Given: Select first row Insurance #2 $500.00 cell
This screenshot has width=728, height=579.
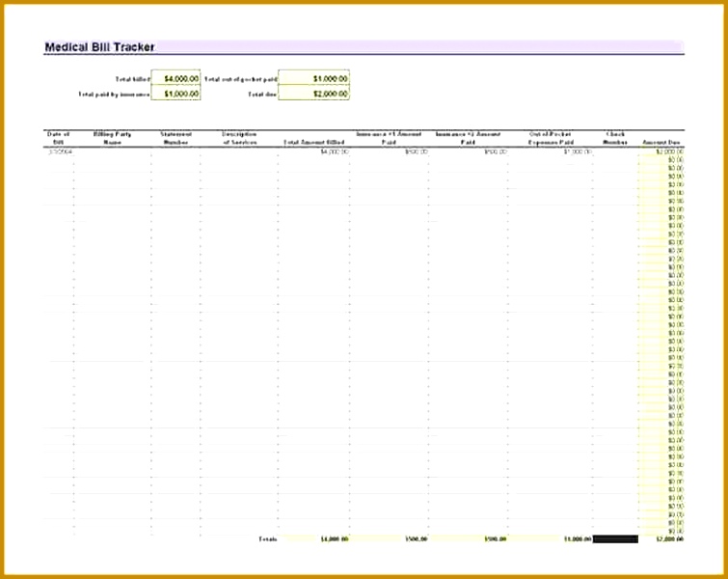Looking at the screenshot, I should pos(468,152).
